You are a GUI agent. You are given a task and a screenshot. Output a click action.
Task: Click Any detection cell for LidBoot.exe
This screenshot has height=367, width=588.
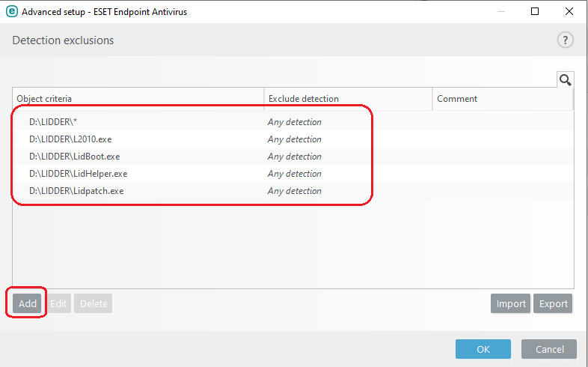pos(295,157)
